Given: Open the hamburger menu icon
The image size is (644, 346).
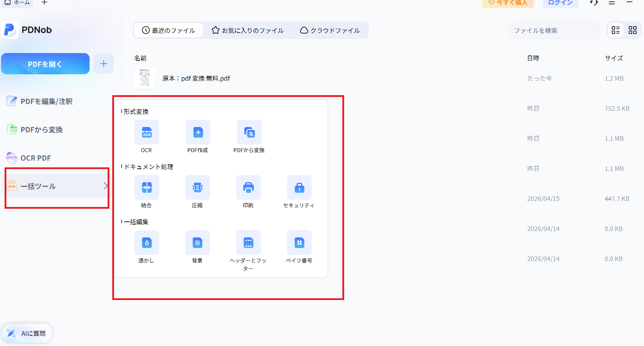Looking at the screenshot, I should (x=612, y=2).
